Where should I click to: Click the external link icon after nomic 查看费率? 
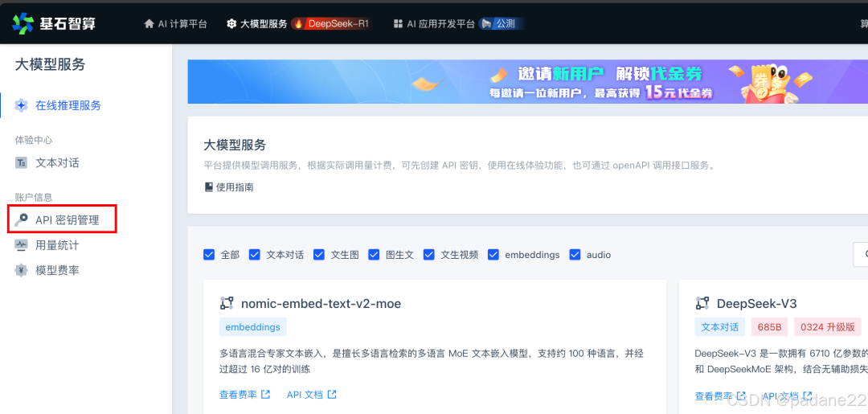[266, 395]
